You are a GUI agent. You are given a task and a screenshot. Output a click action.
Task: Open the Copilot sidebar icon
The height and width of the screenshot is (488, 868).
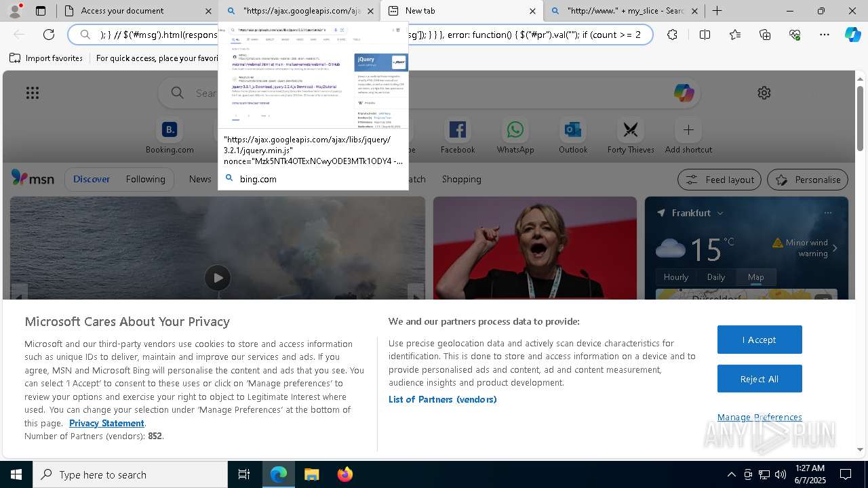852,35
